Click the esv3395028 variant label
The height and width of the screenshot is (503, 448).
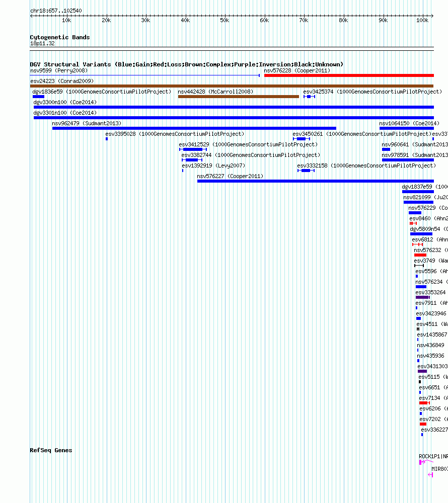[175, 134]
